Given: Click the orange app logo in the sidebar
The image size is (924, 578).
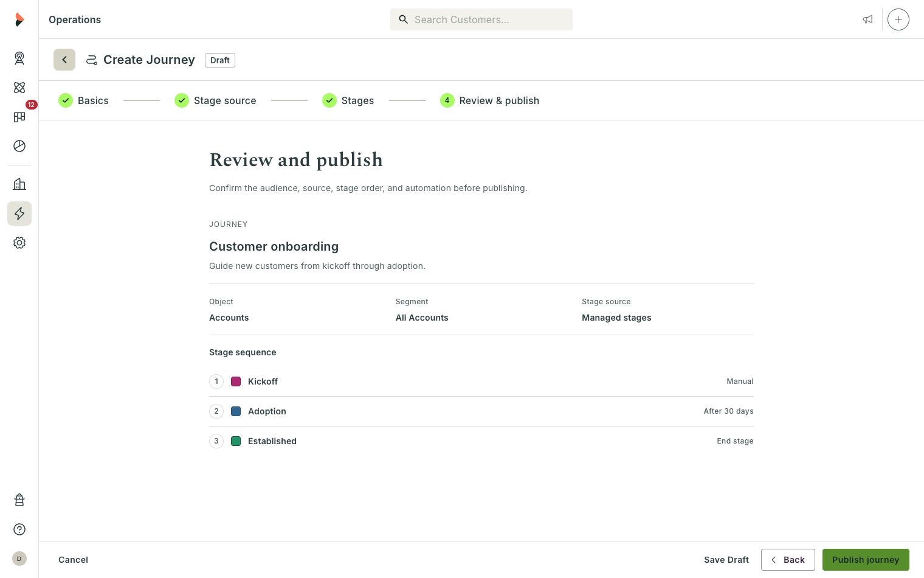Looking at the screenshot, I should point(19,19).
